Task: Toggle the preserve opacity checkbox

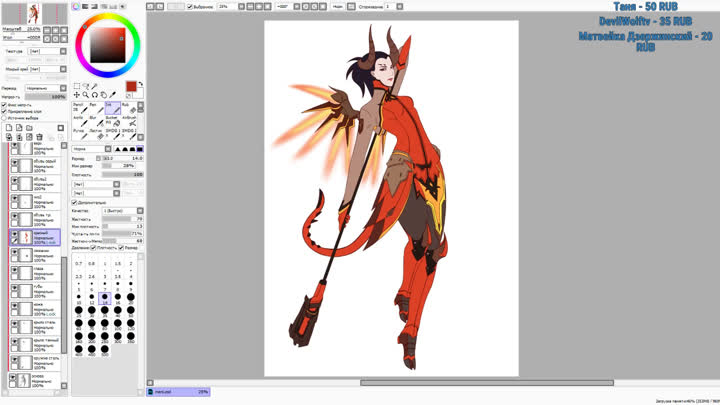Action: coord(4,105)
